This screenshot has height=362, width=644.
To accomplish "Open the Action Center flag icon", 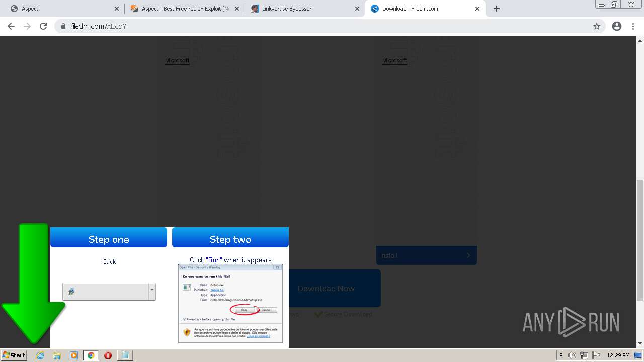I will [597, 355].
